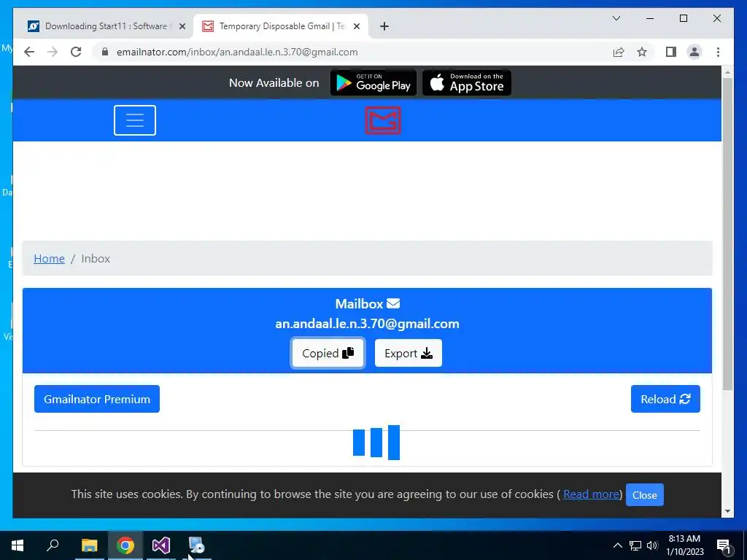
Task: Reload the inbox messages
Action: pyautogui.click(x=665, y=399)
